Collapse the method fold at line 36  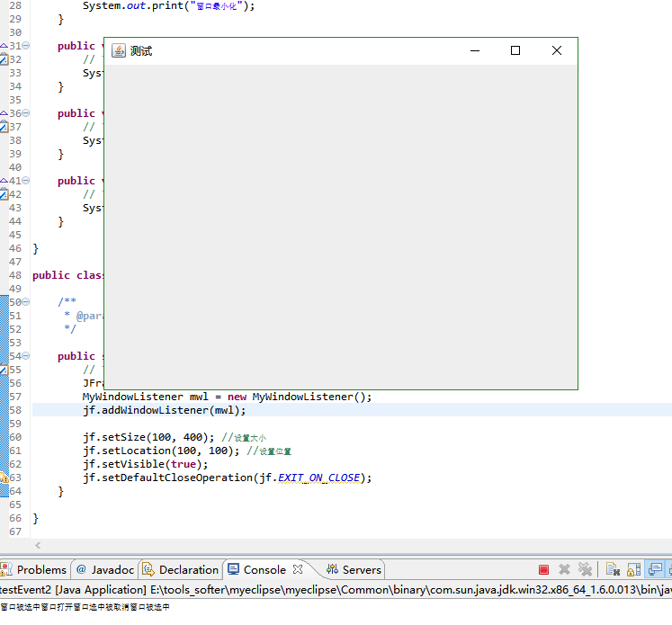[x=26, y=113]
